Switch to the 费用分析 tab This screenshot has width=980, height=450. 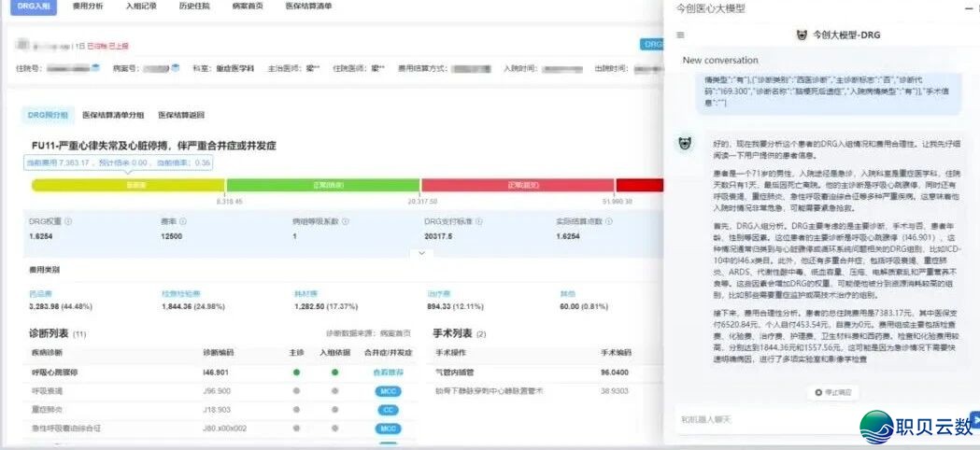tap(88, 6)
